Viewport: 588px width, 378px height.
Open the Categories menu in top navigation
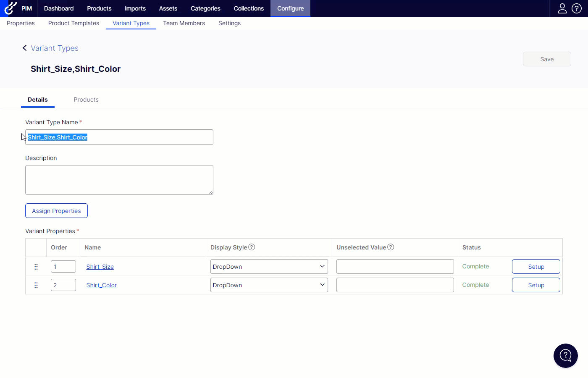(205, 8)
